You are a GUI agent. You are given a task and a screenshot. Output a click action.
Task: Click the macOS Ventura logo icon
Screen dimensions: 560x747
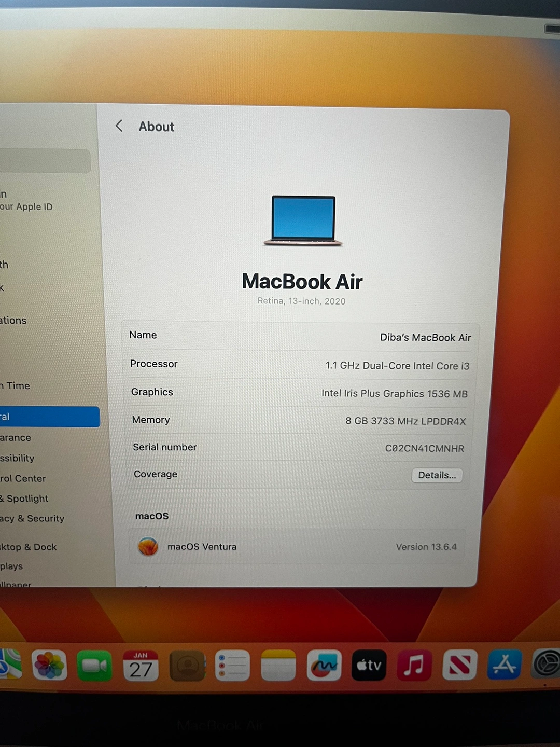[x=148, y=546]
